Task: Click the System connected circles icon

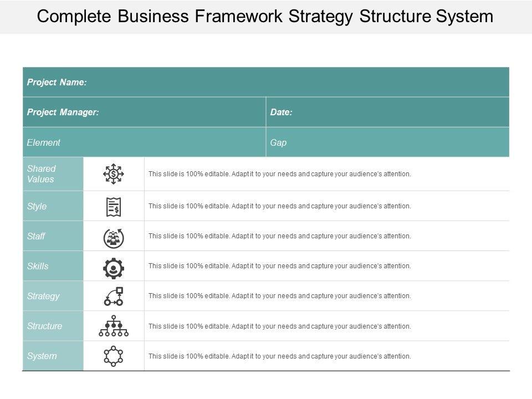Action: tap(114, 356)
